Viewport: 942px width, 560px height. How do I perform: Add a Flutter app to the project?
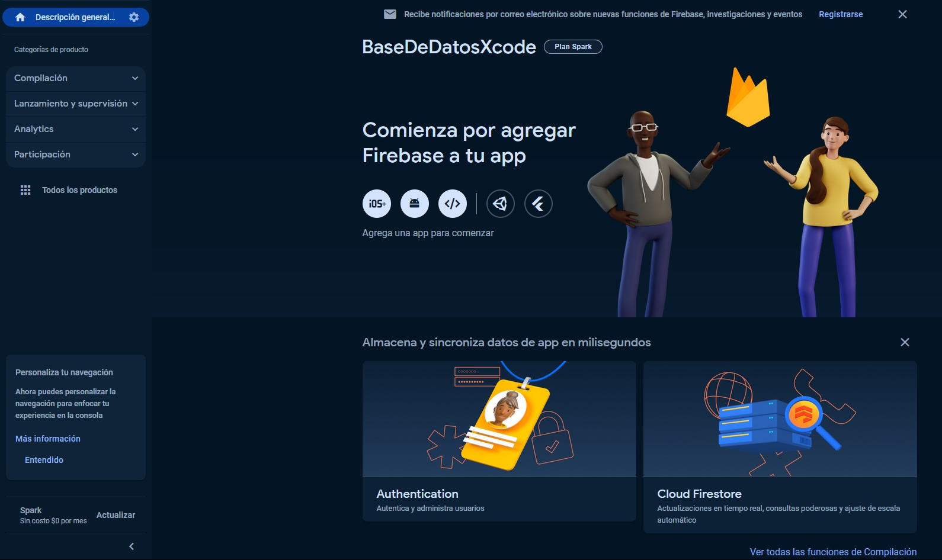(539, 204)
